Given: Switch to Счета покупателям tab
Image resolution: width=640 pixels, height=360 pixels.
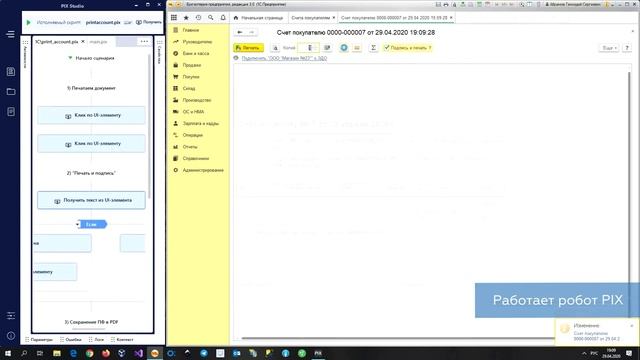Looking at the screenshot, I should pyautogui.click(x=310, y=18).
